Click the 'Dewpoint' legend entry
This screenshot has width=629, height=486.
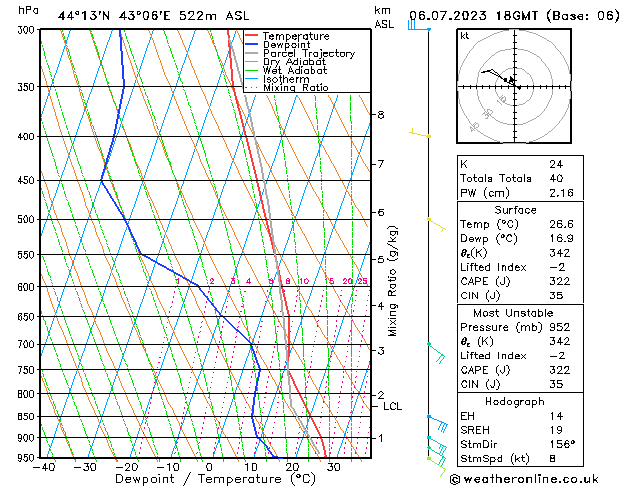286,45
